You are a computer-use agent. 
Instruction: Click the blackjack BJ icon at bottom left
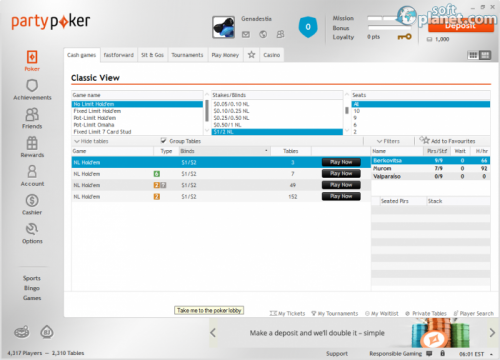pyautogui.click(x=47, y=332)
